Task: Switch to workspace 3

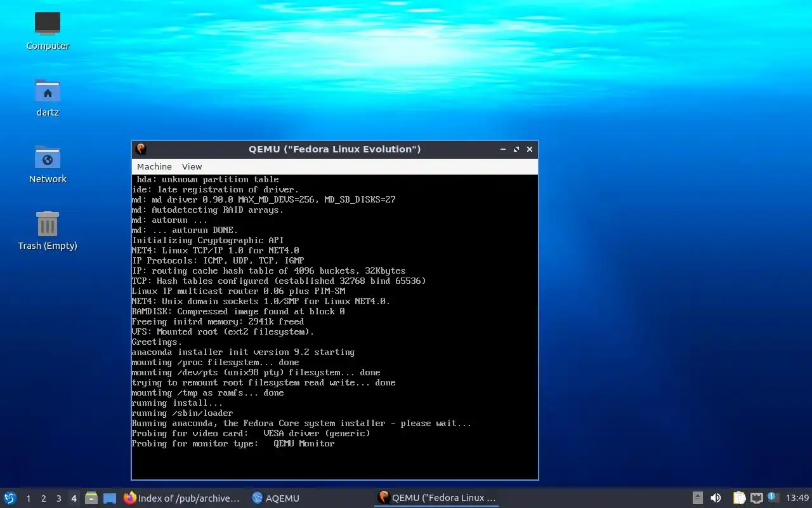Action: click(59, 498)
